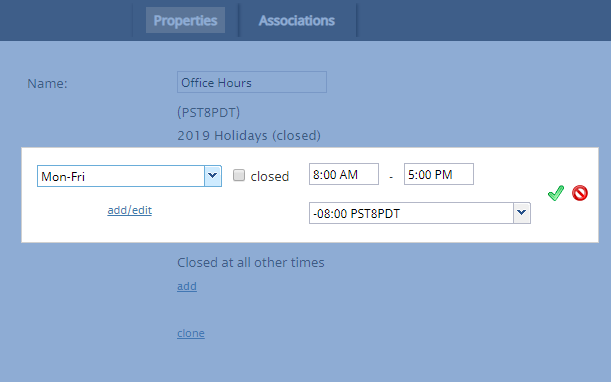Click into the 5:00 PM end time field

point(439,174)
